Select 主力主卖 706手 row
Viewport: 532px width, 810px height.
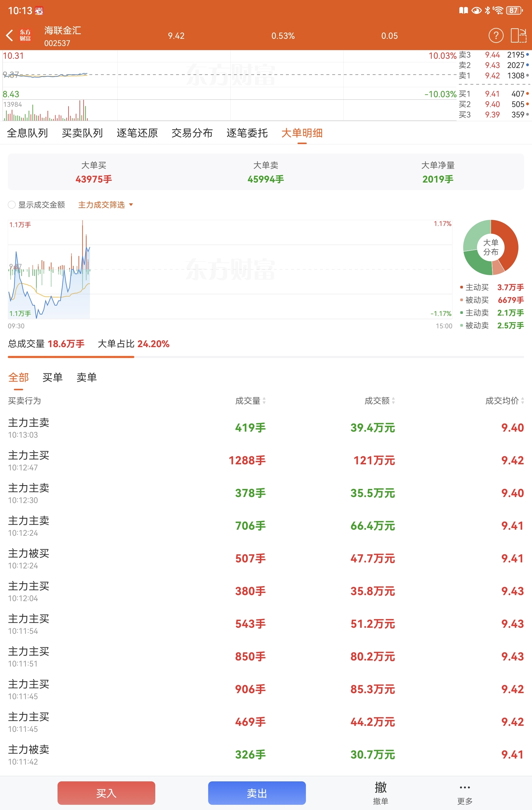click(266, 526)
